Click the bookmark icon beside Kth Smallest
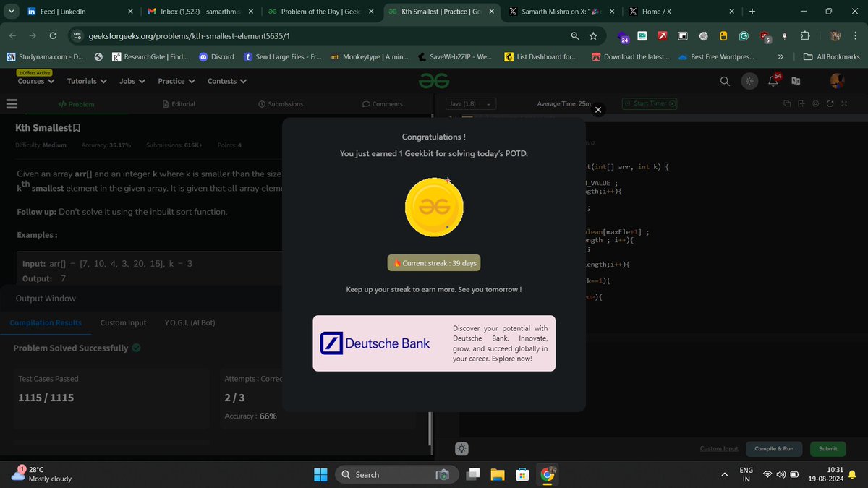 (77, 128)
